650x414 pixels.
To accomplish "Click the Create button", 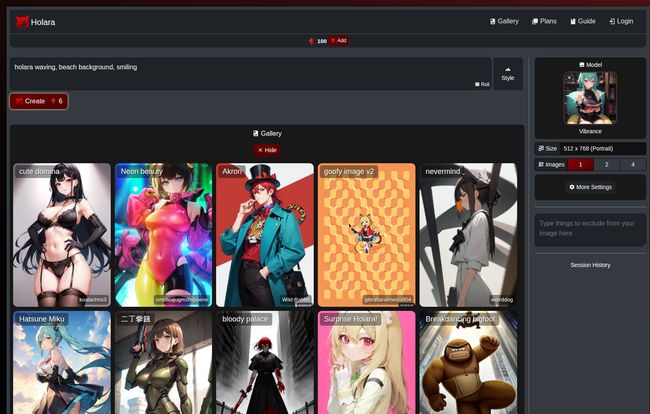I will [x=39, y=101].
